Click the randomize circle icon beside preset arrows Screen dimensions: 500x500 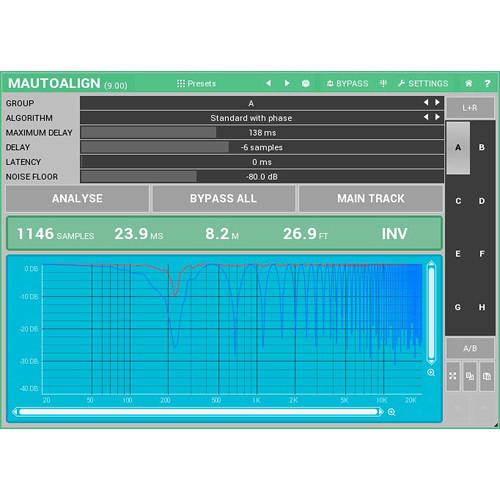(305, 83)
